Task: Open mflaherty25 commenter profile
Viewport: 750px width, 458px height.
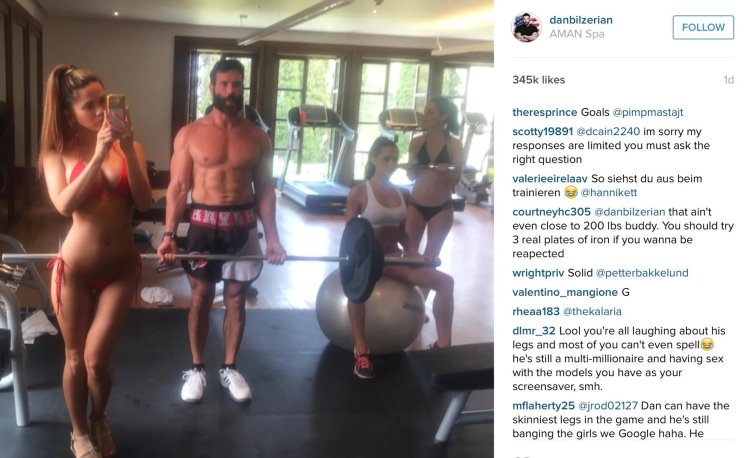Action: [543, 406]
